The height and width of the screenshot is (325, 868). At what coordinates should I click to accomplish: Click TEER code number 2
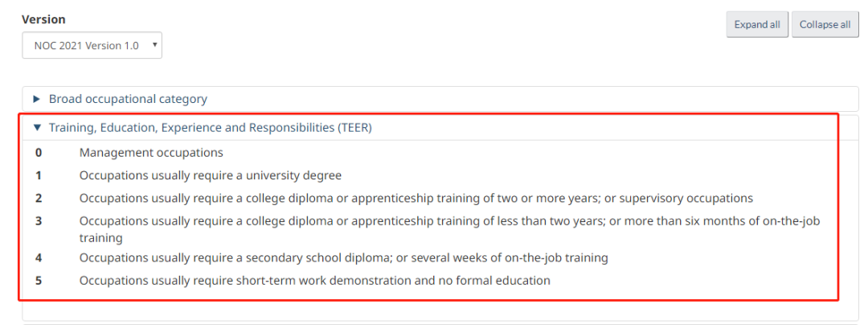coord(39,198)
